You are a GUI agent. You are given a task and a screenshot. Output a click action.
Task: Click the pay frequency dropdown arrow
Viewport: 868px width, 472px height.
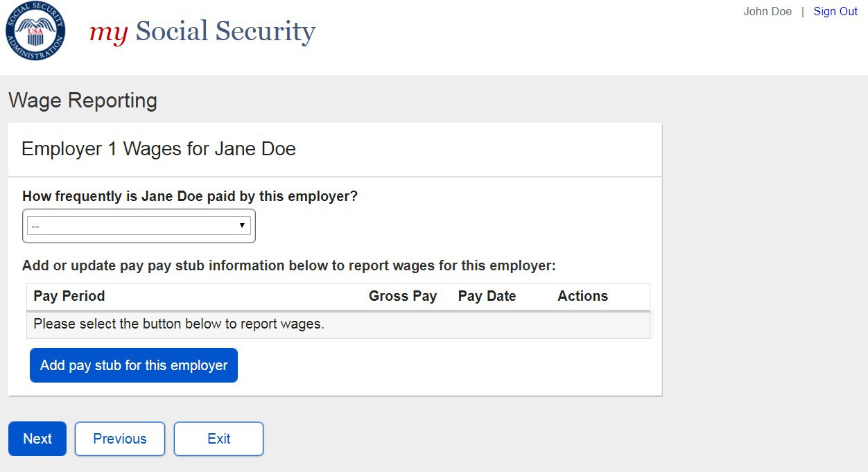tap(242, 226)
